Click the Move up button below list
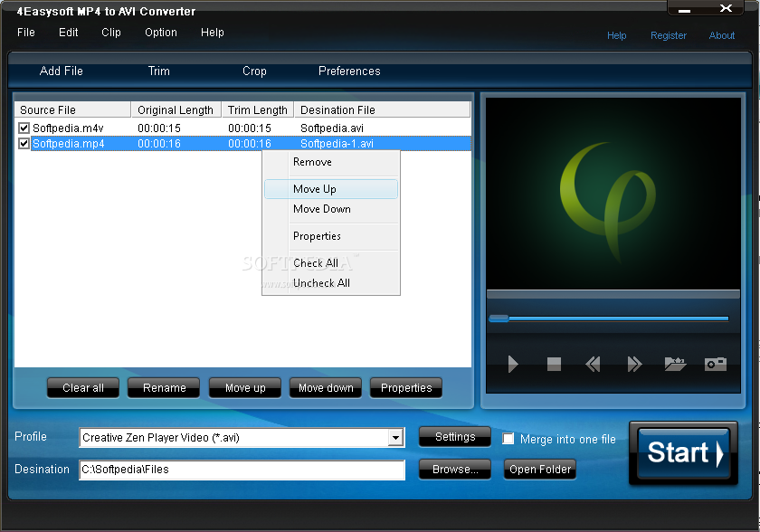The image size is (760, 532). (245, 388)
